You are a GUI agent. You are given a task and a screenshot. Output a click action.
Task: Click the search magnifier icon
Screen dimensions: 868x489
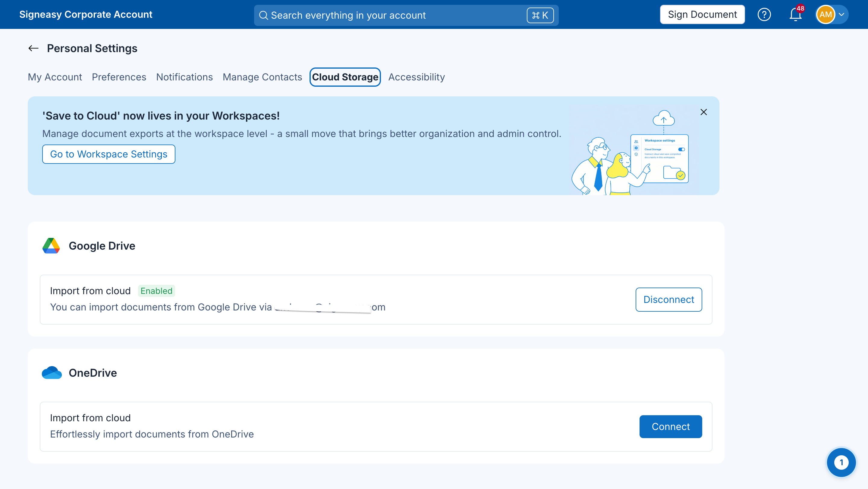tap(263, 15)
